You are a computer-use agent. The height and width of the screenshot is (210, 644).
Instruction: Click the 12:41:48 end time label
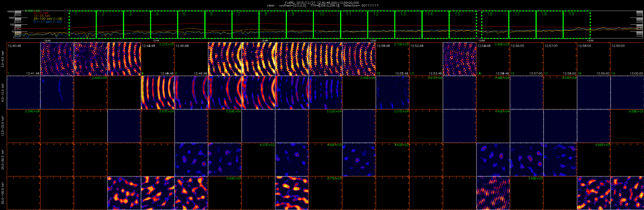coord(33,73)
